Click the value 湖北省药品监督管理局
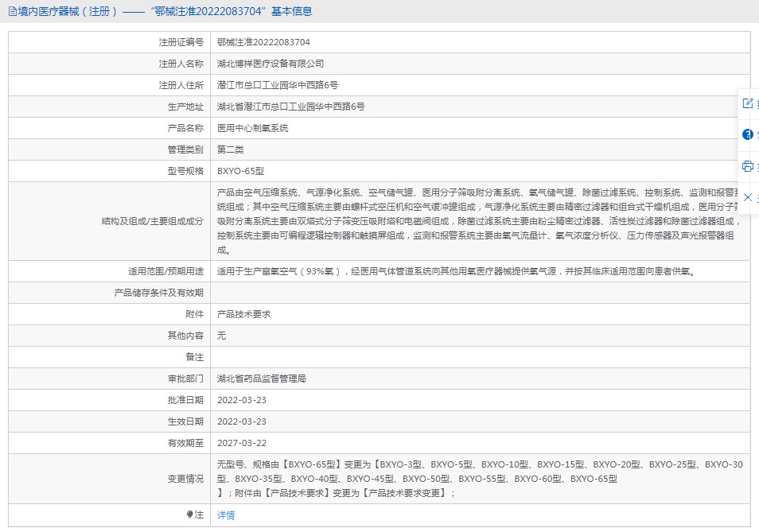The height and width of the screenshot is (532, 759). click(x=262, y=379)
